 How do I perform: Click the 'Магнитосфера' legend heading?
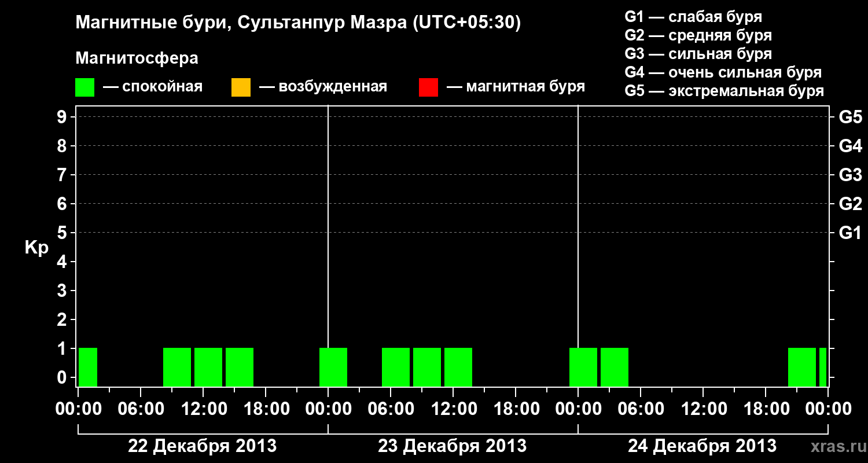137,58
